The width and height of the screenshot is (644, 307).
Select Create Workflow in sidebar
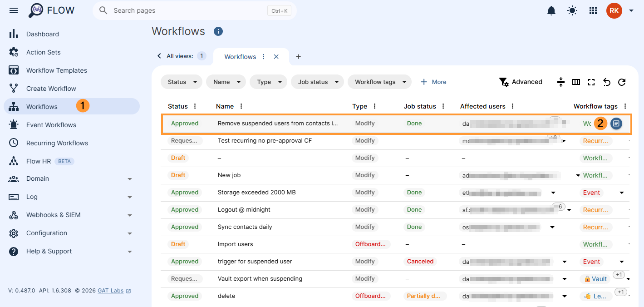point(51,89)
